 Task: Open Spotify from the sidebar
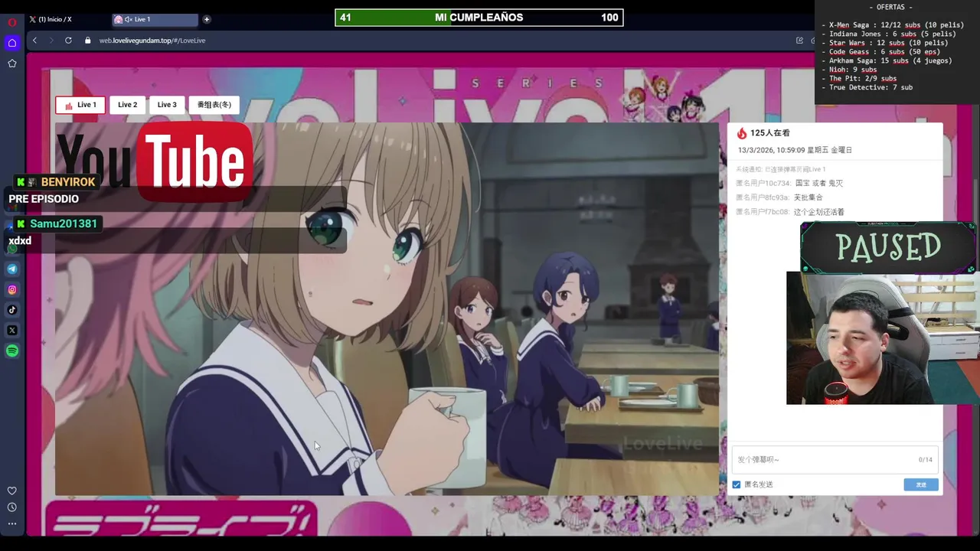[12, 351]
